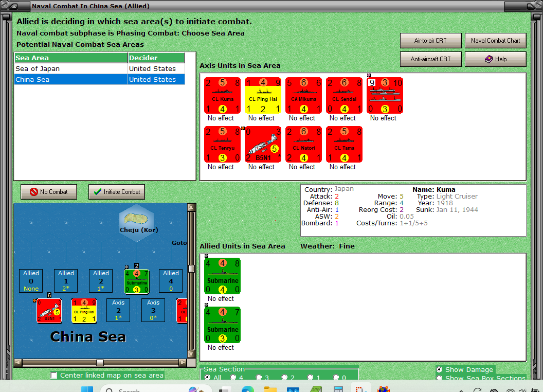The width and height of the screenshot is (543, 392).
Task: Select the CL Sendai cruiser counter
Action: tap(344, 95)
